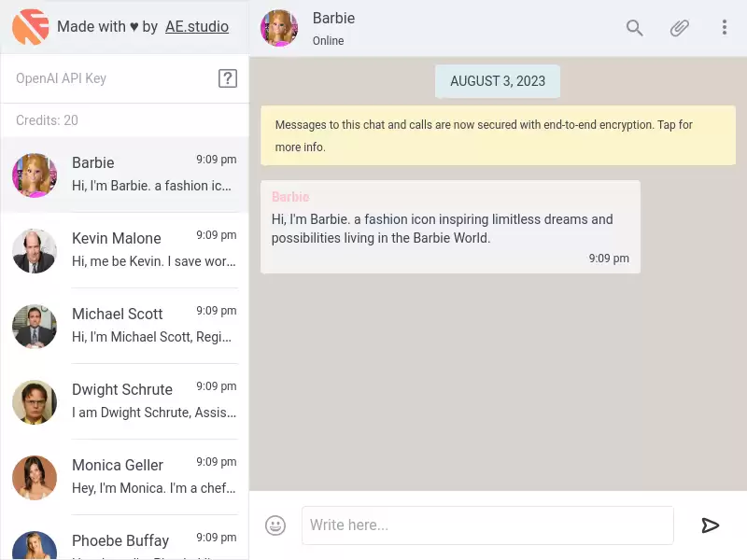Click the Write here message box
Image resolution: width=747 pixels, height=560 pixels.
click(487, 525)
